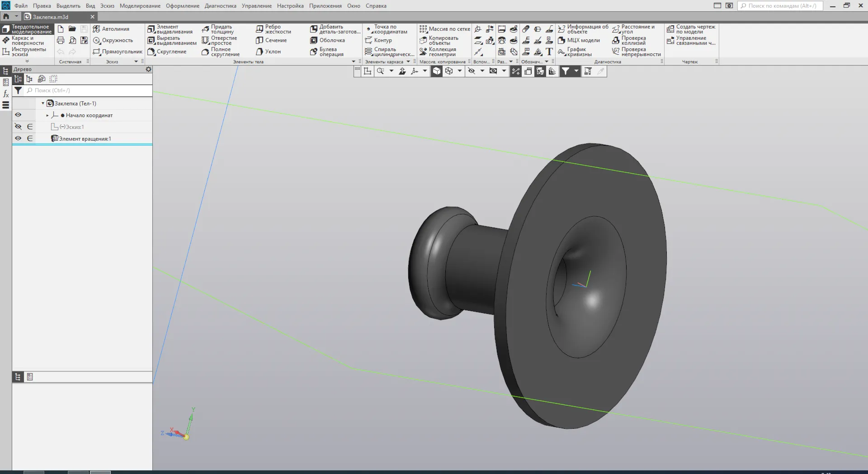Show the hidden Эскиз:1 sketch
This screenshot has height=474, width=868.
coord(18,127)
